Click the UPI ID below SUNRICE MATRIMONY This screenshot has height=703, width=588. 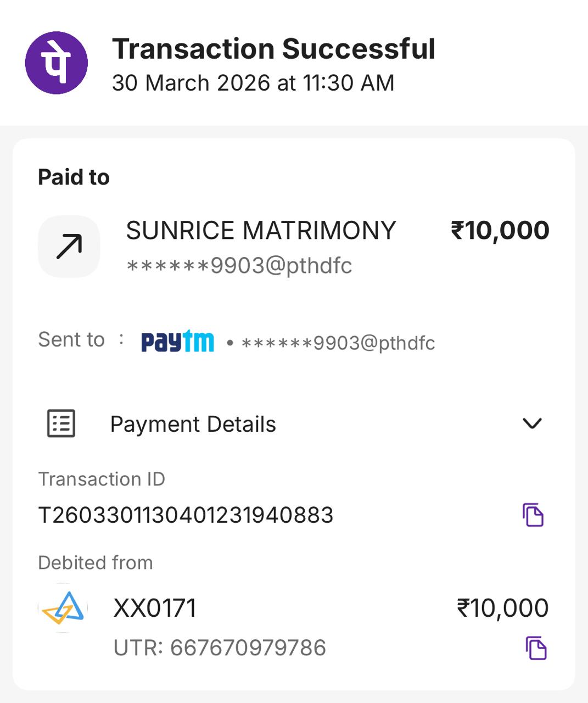239,266
